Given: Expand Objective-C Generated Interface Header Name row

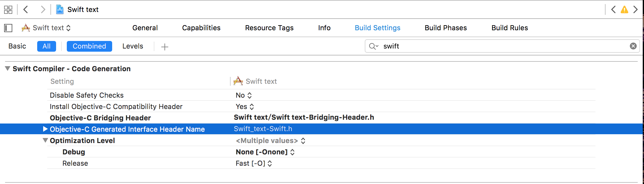Looking at the screenshot, I should (45, 129).
